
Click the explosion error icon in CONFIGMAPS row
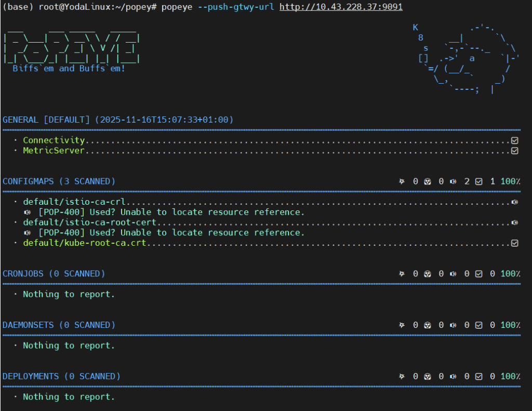coord(402,181)
